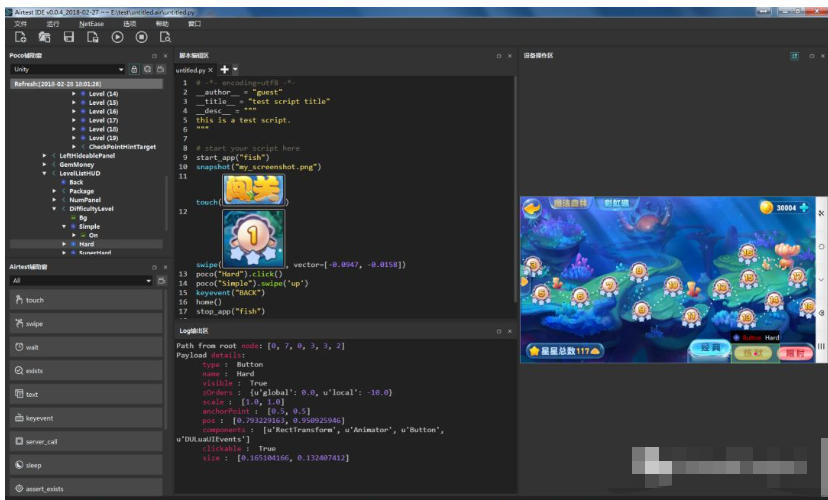Open the first menu bar item (文件)
The height and width of the screenshot is (500, 828).
coord(20,24)
